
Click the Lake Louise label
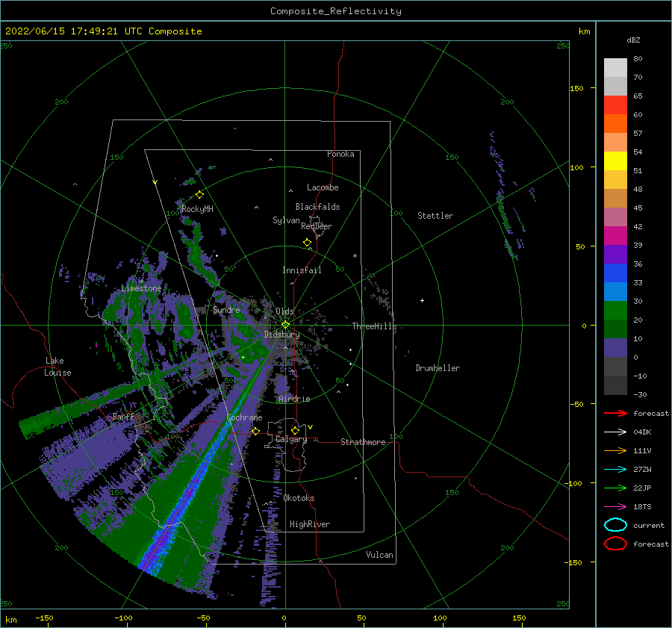(x=57, y=367)
